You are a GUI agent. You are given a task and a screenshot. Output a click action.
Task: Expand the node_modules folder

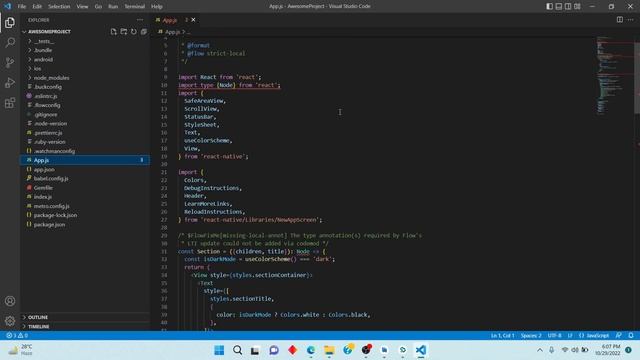tap(51, 78)
